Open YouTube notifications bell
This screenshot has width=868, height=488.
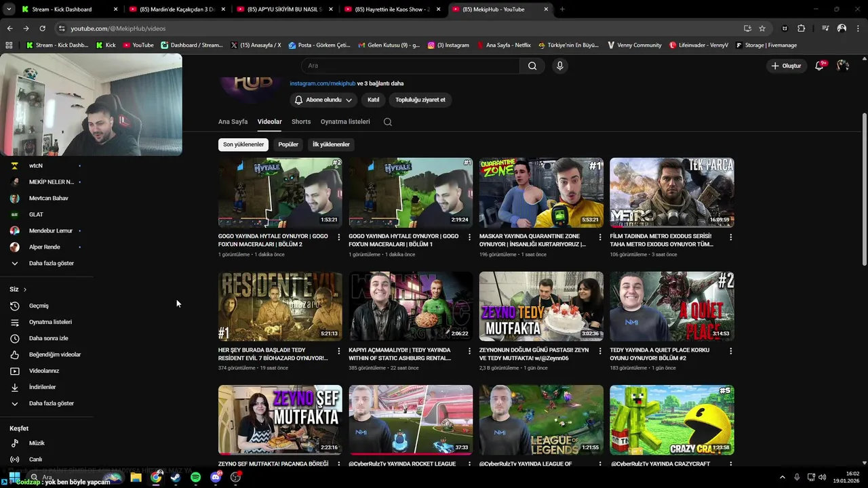click(819, 66)
